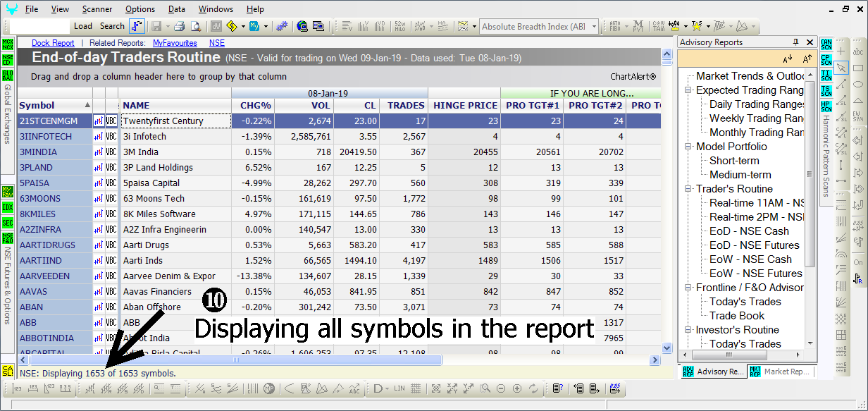Click the CP SCN scanner icon
This screenshot has height=411, width=868.
826,60
